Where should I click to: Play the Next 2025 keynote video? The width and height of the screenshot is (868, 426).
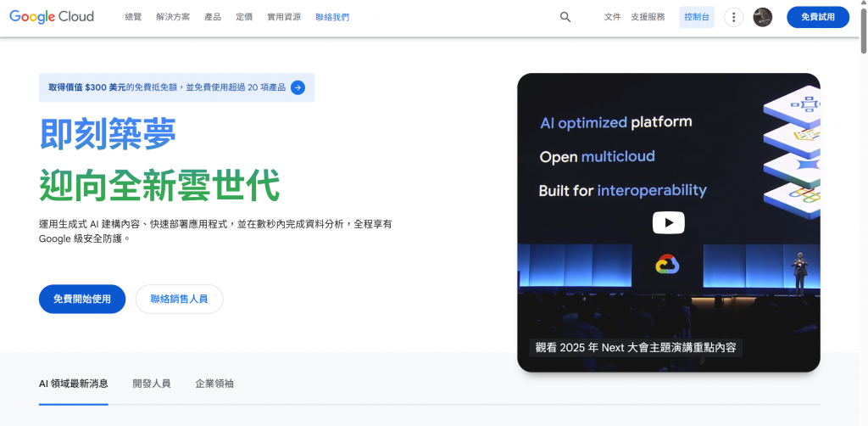click(668, 222)
